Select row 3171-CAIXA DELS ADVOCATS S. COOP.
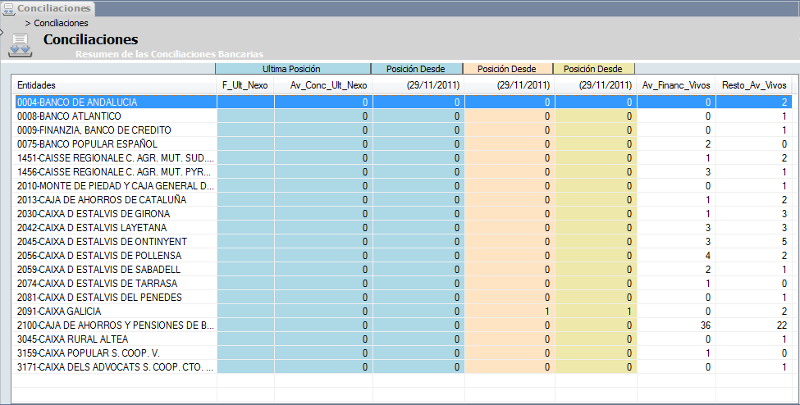Image resolution: width=800 pixels, height=405 pixels. [403, 367]
